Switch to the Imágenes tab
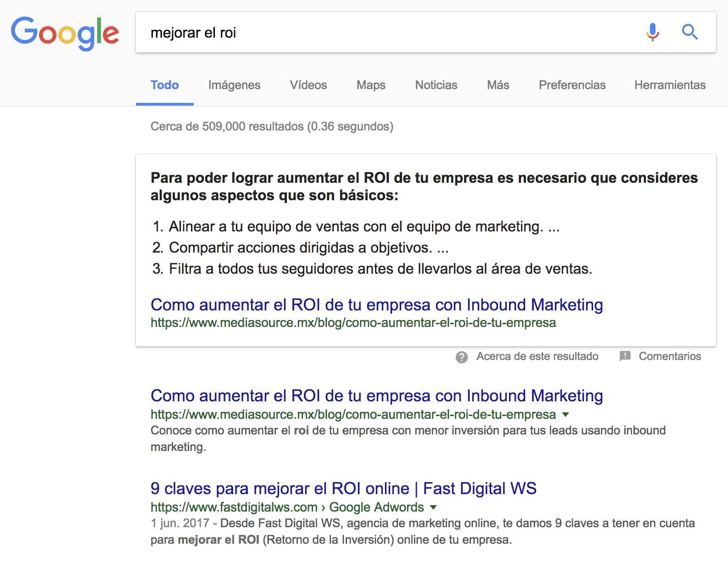728x563 pixels. 234,85
